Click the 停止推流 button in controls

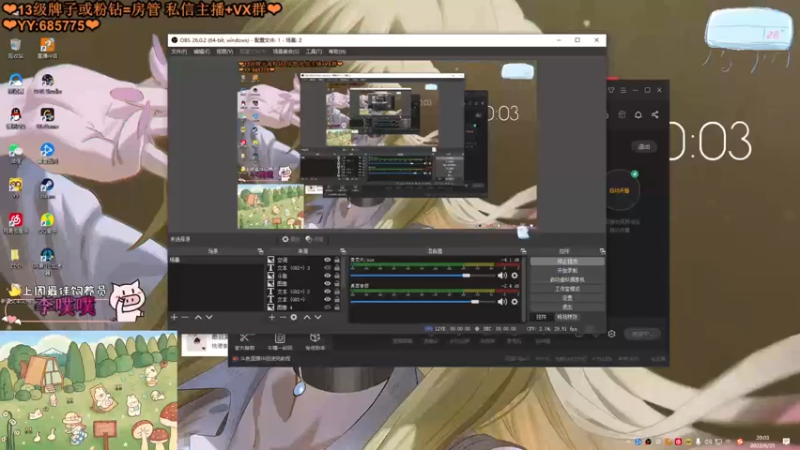click(567, 261)
